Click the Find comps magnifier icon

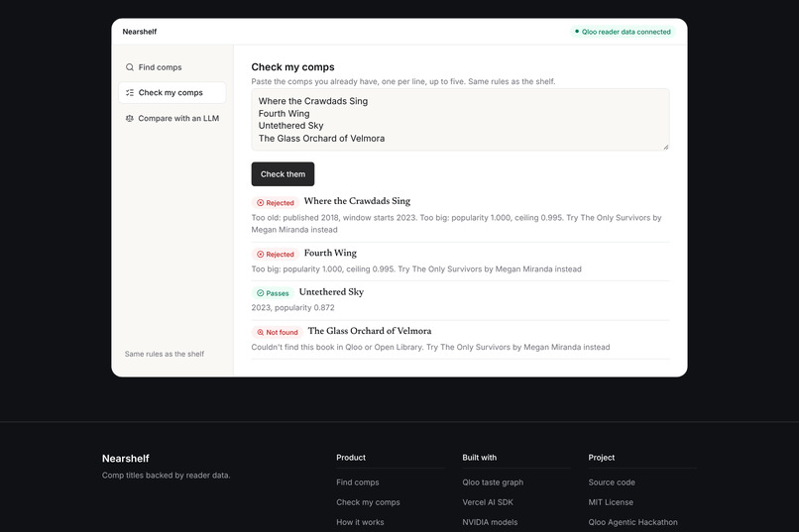pyautogui.click(x=130, y=67)
